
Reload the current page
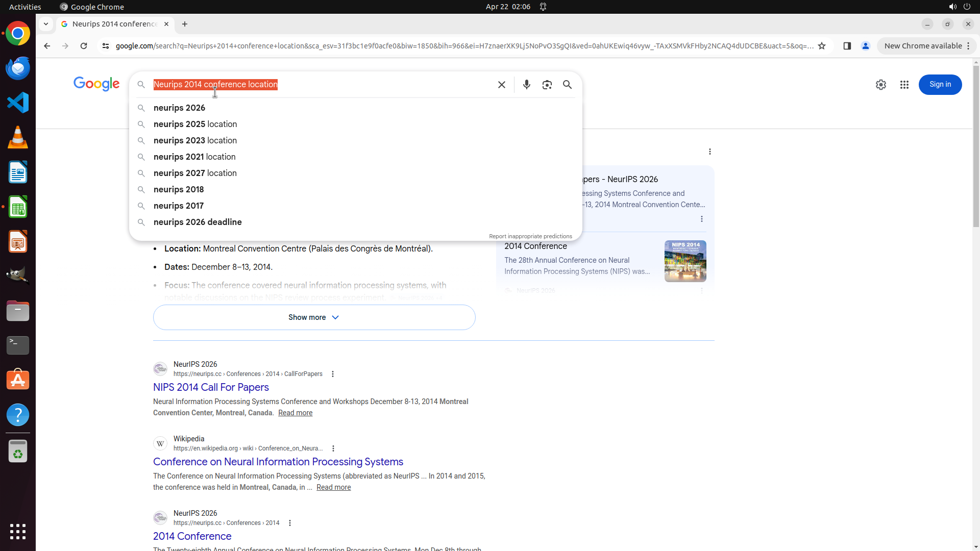pyautogui.click(x=84, y=46)
